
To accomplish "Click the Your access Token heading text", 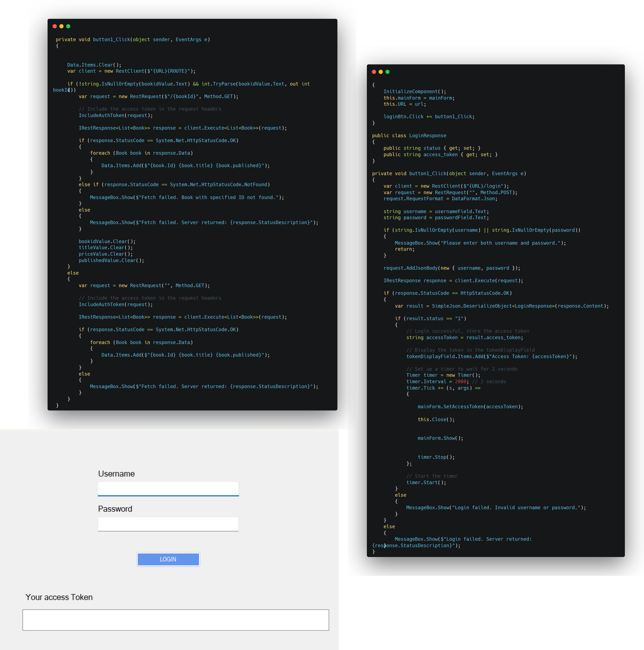I will tap(59, 597).
